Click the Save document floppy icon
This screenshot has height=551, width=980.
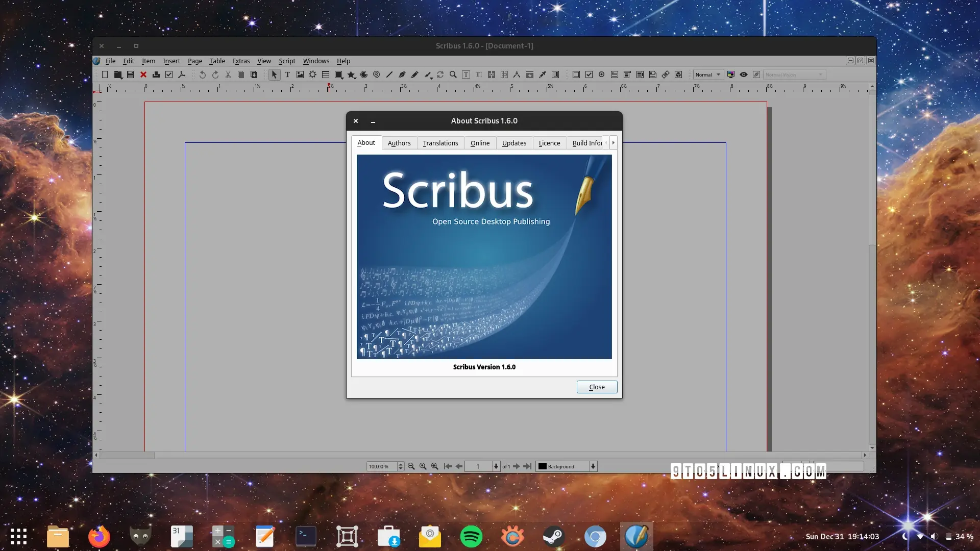click(x=131, y=74)
